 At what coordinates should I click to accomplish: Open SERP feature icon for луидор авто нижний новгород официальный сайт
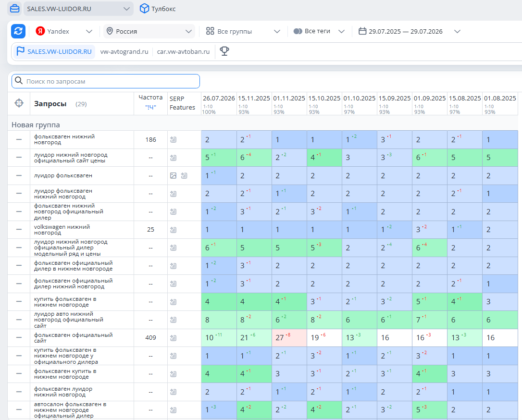(x=173, y=320)
